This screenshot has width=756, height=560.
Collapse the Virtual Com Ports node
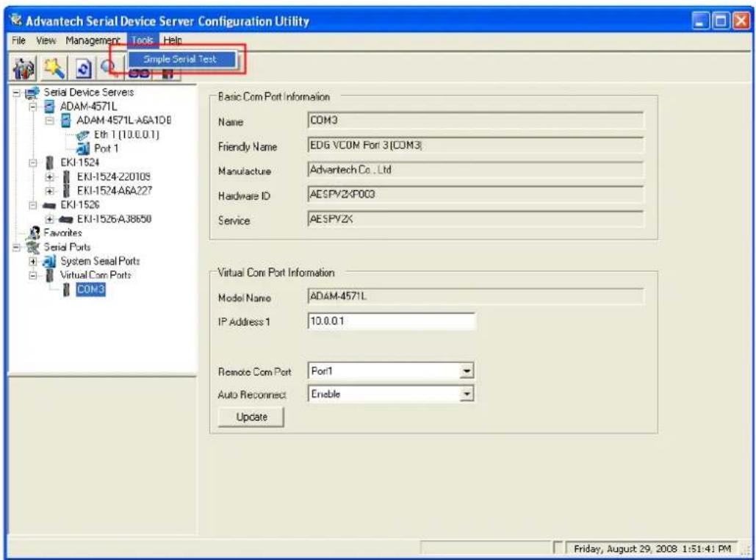coord(33,276)
